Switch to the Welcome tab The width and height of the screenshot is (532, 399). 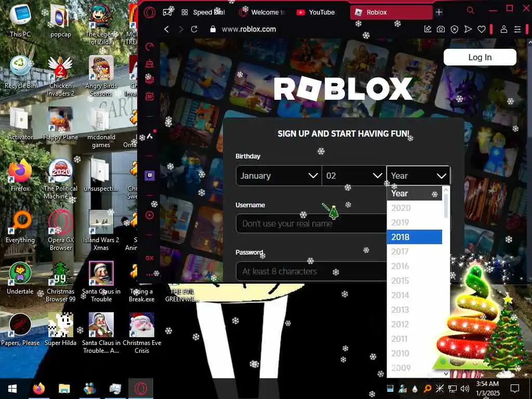[262, 12]
